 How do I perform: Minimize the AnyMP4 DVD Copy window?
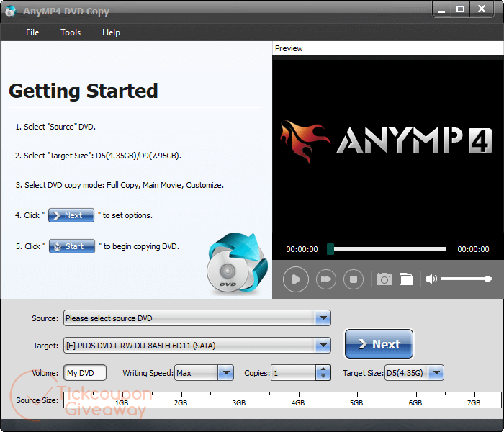[x=441, y=9]
